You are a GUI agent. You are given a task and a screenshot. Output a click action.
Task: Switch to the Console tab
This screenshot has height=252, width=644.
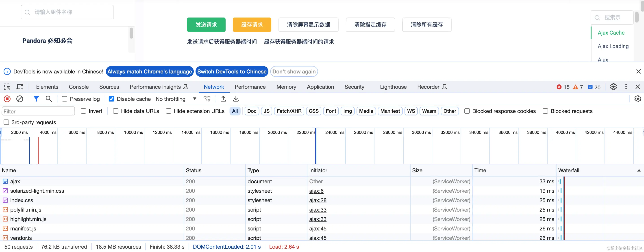[78, 87]
